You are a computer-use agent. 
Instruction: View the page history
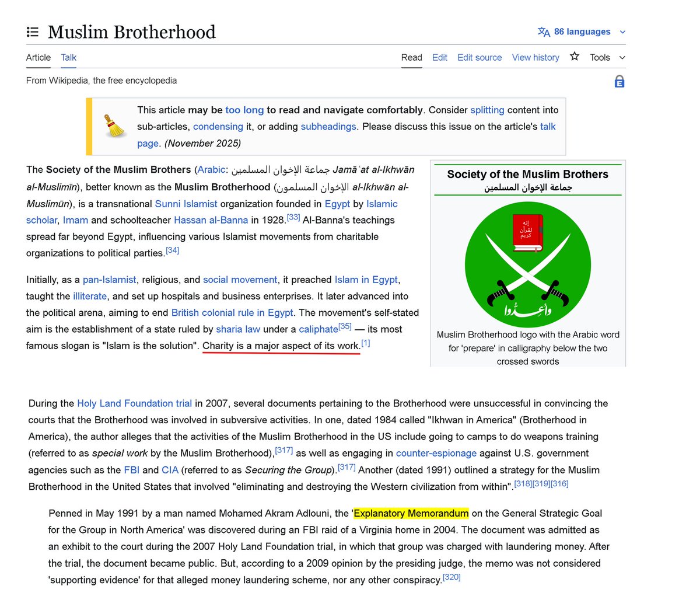[535, 57]
